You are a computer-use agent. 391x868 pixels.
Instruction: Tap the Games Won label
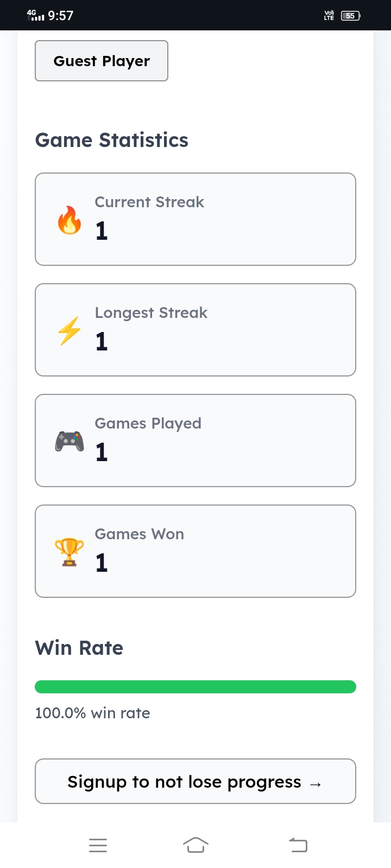coord(139,534)
